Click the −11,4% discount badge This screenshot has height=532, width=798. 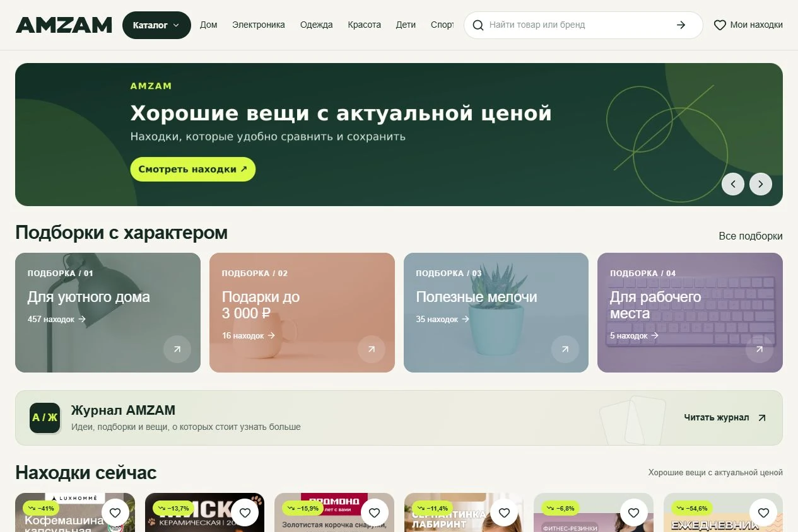click(x=433, y=508)
